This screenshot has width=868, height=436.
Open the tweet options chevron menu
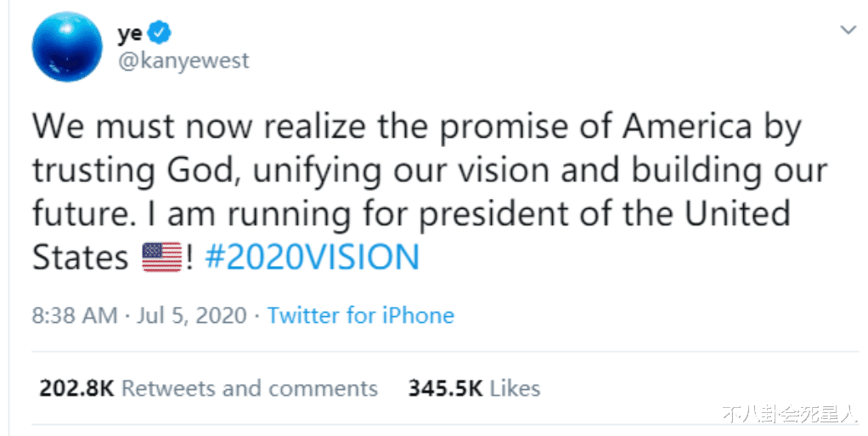[x=848, y=31]
